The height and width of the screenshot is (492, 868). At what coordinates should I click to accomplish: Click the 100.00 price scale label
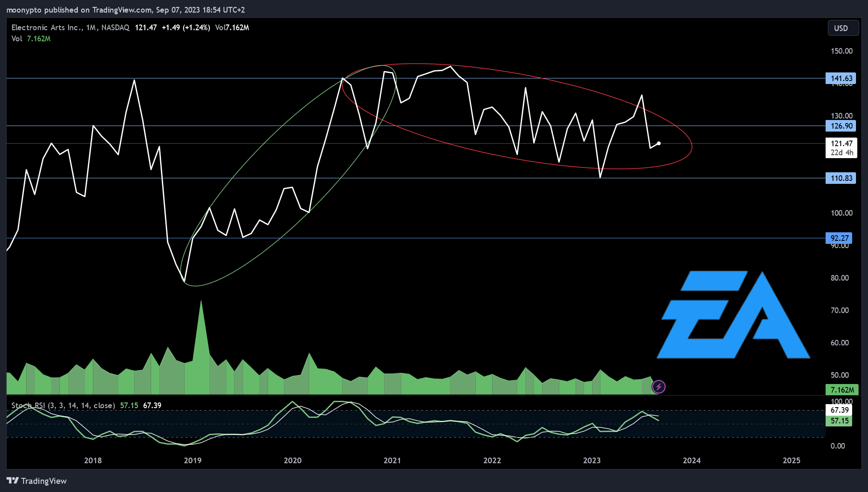(841, 213)
